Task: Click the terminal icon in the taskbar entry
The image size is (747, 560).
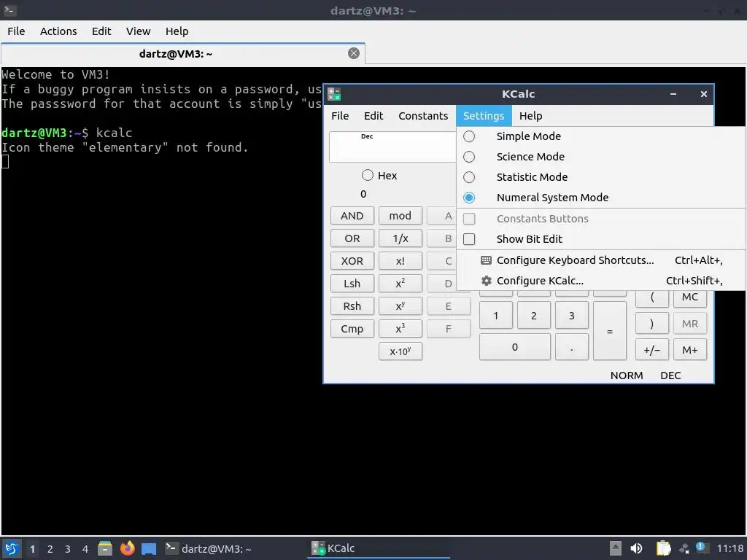Action: tap(171, 548)
